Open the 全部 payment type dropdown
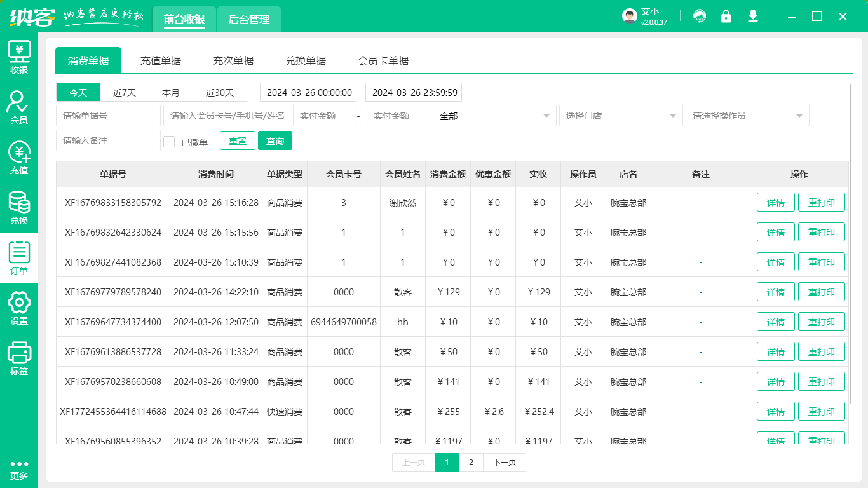Screen dimensions: 868x488 click(x=494, y=116)
